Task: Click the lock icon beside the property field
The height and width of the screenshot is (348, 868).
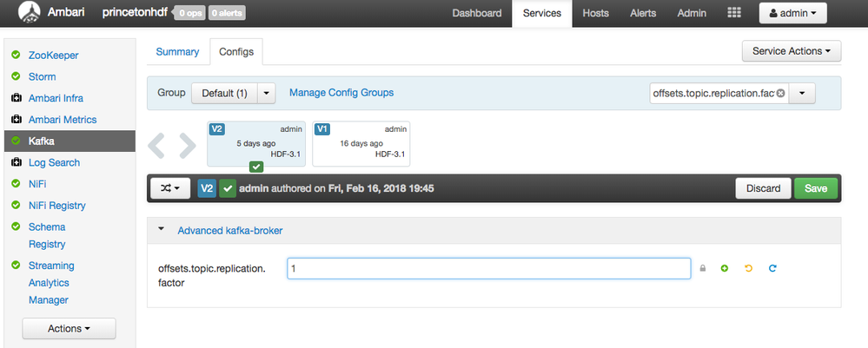Action: click(x=703, y=269)
